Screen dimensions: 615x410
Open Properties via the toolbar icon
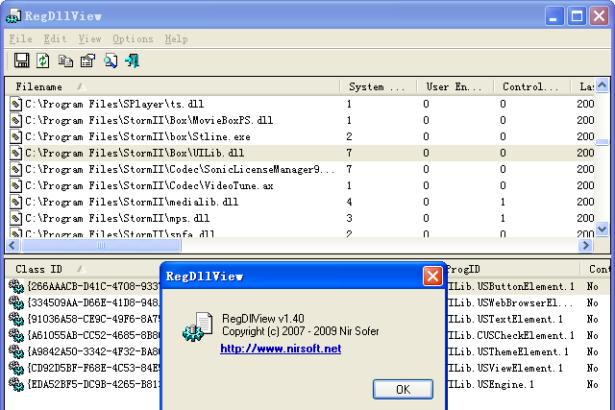point(87,61)
